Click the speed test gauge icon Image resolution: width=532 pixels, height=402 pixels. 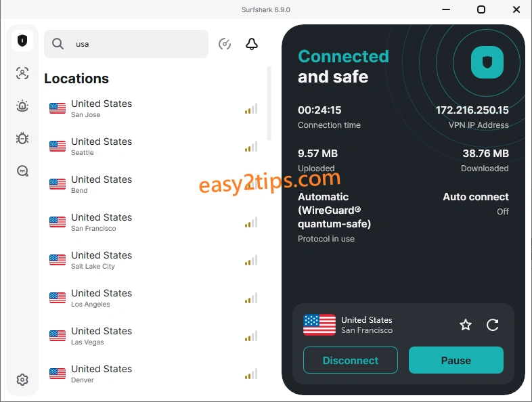tap(225, 44)
